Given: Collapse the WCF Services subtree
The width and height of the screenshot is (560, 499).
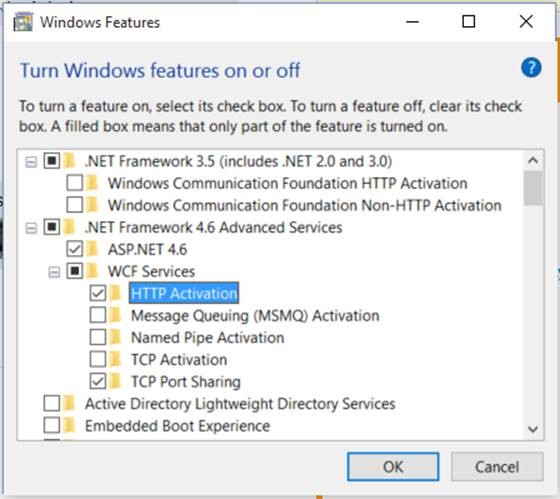Looking at the screenshot, I should click(54, 273).
